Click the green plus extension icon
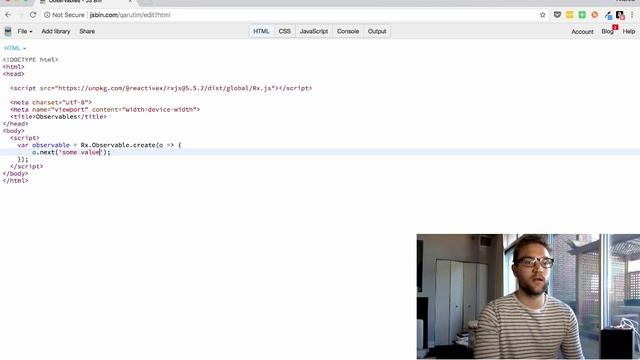This screenshot has width=640, height=360. click(582, 15)
